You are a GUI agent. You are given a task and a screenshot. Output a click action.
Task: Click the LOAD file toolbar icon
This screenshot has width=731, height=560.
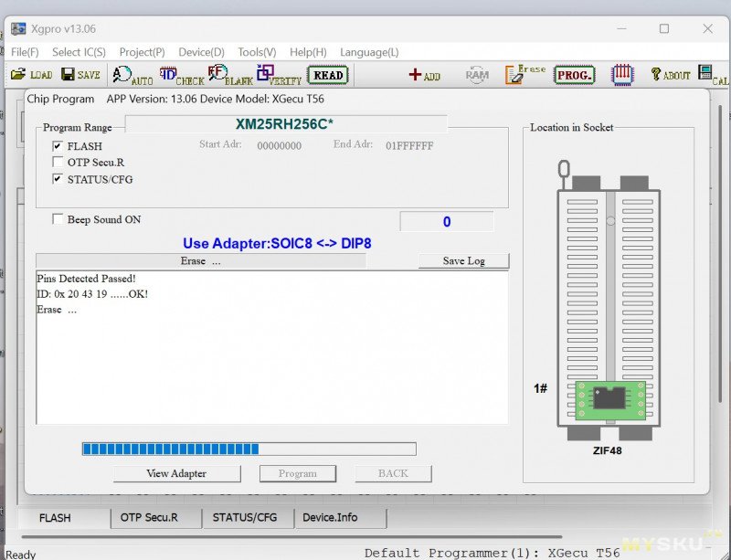point(31,75)
